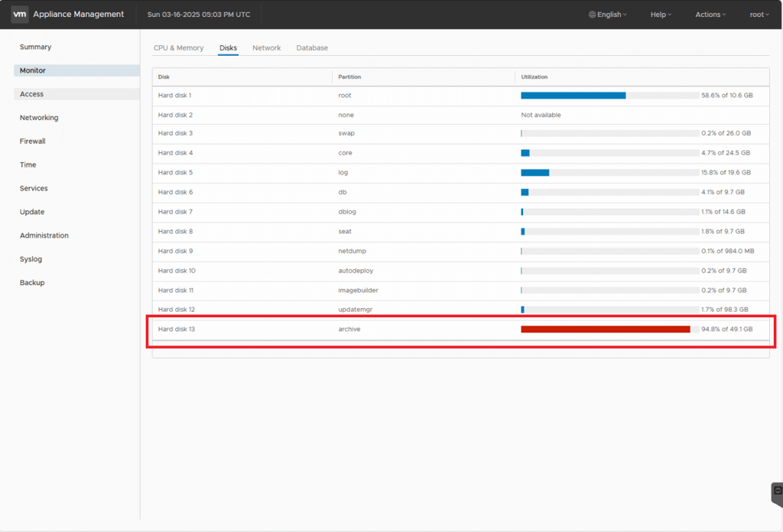The width and height of the screenshot is (783, 532).
Task: Click the red archive utilization bar
Action: pyautogui.click(x=605, y=329)
